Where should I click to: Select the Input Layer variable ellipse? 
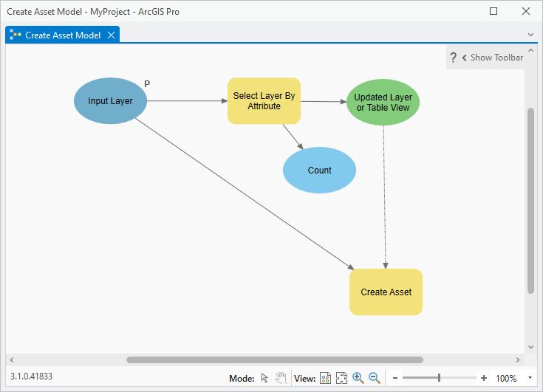coord(111,100)
